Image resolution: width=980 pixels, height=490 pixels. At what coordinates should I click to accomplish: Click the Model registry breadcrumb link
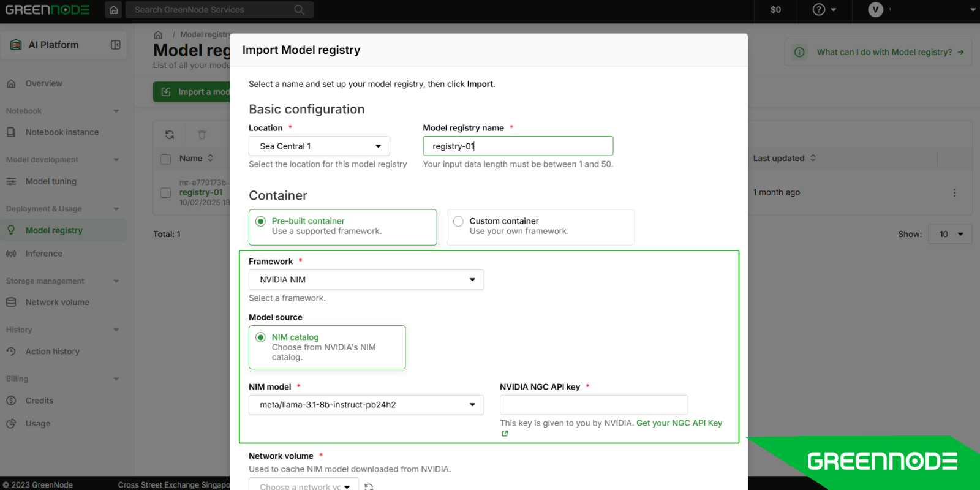(205, 35)
